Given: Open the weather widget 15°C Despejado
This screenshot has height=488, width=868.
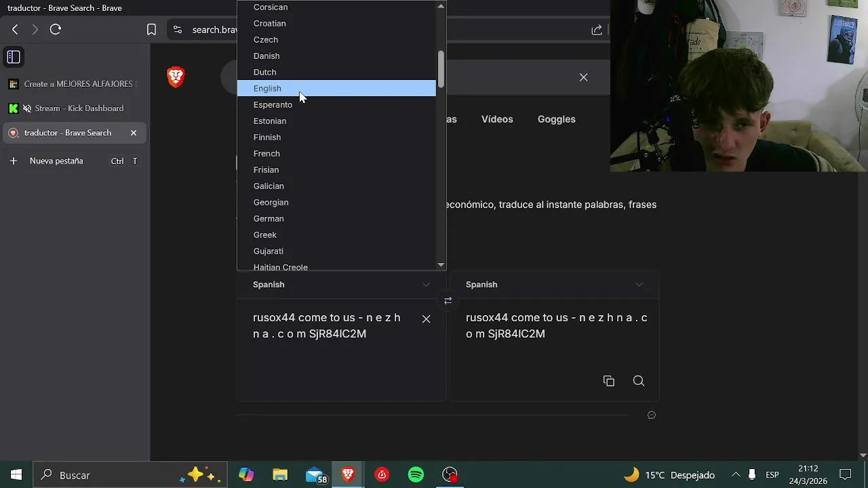Looking at the screenshot, I should point(669,475).
